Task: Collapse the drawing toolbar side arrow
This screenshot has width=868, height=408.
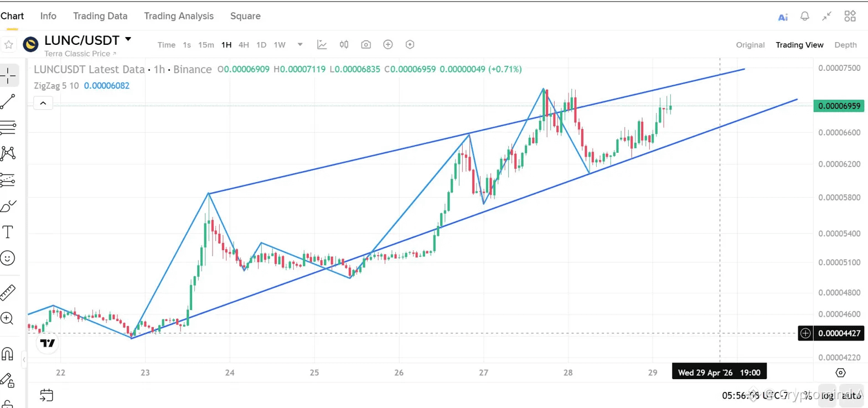Action: point(24,361)
